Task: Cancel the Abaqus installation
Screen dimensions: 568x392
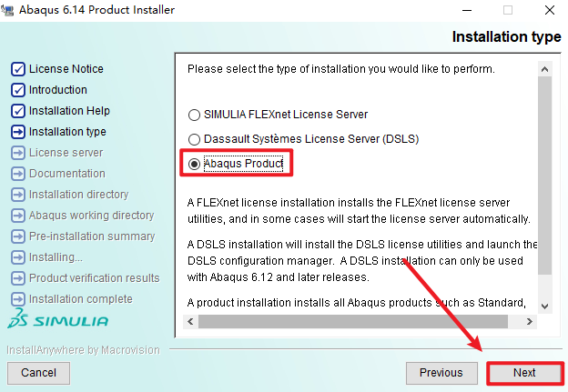Action: 38,373
